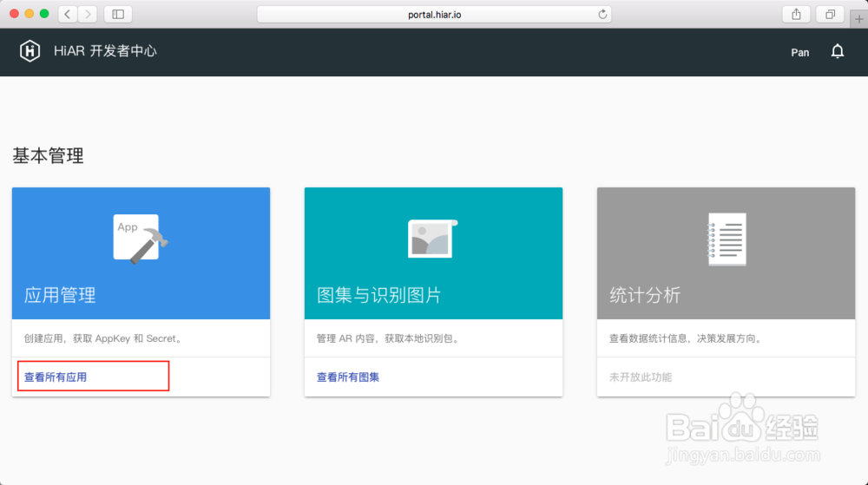Click the App hammer icon
The width and height of the screenshot is (868, 485).
tap(141, 239)
